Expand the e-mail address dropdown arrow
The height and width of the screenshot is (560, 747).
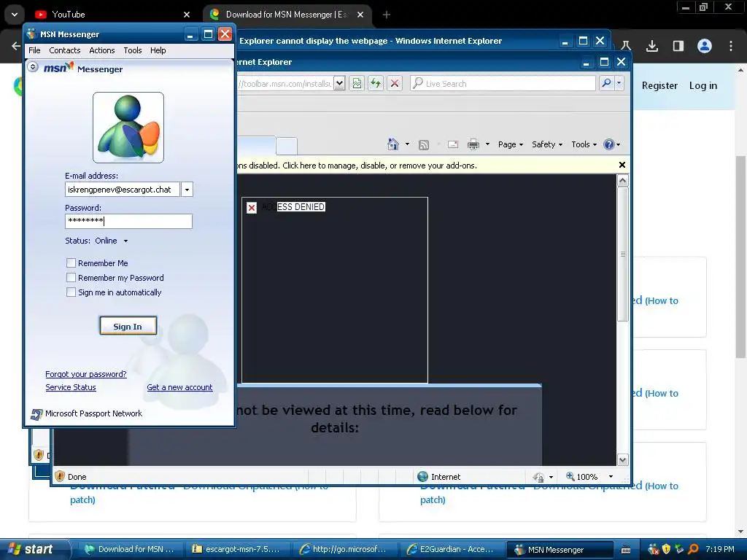(x=187, y=190)
